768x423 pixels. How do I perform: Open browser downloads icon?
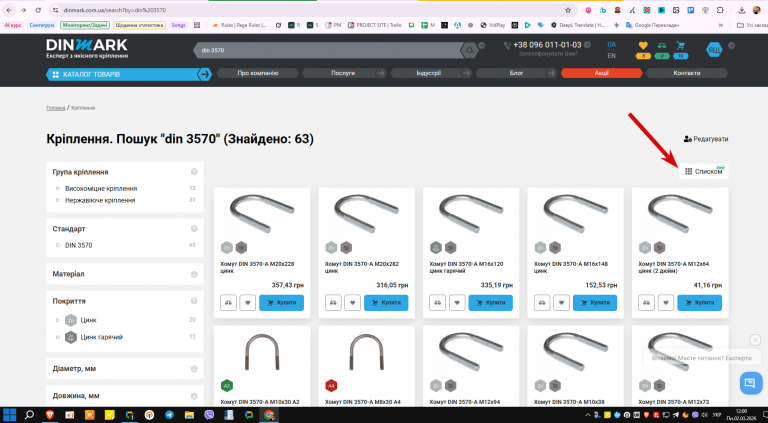point(742,10)
